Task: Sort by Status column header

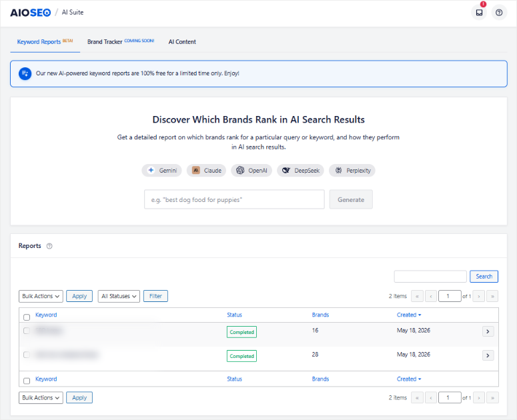Action: tap(234, 315)
